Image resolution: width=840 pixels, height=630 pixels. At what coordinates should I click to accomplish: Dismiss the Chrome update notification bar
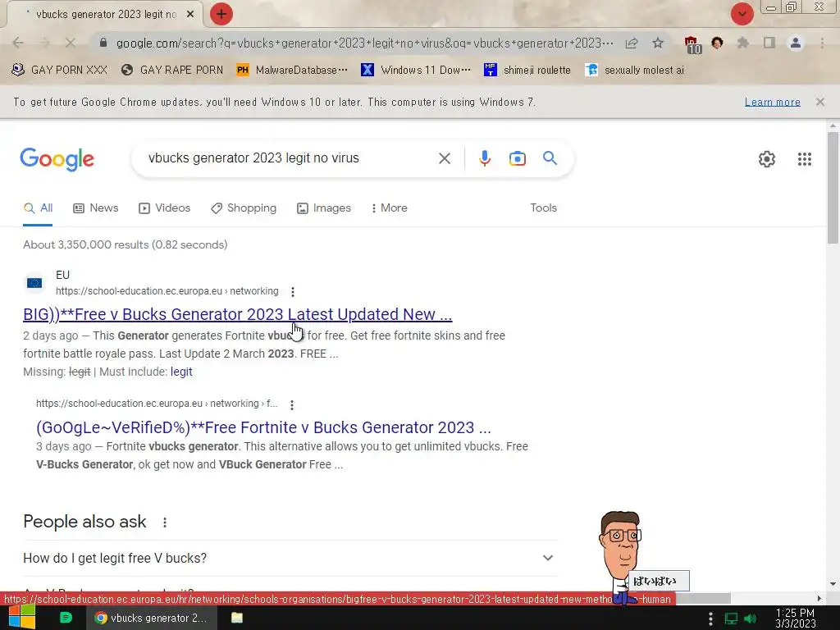(x=820, y=102)
